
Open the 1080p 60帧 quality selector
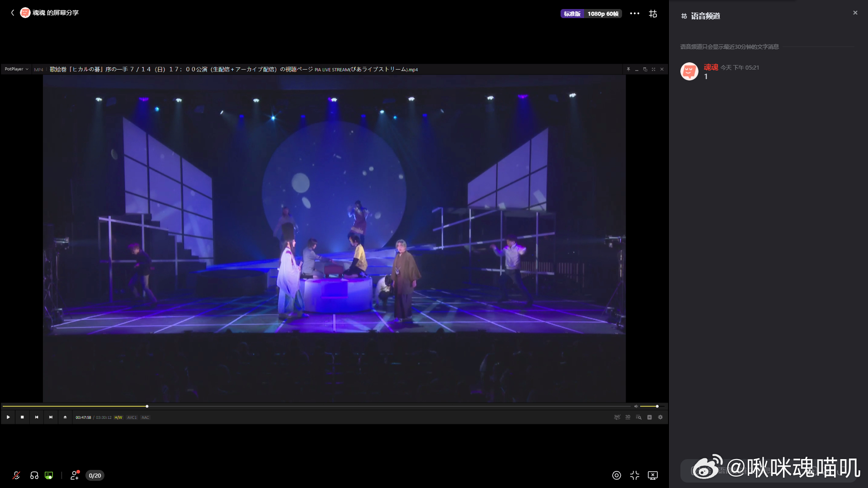603,14
